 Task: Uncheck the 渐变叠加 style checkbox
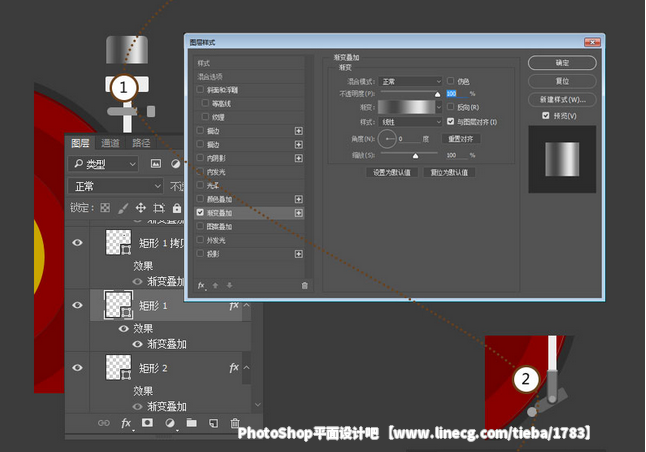coord(200,212)
